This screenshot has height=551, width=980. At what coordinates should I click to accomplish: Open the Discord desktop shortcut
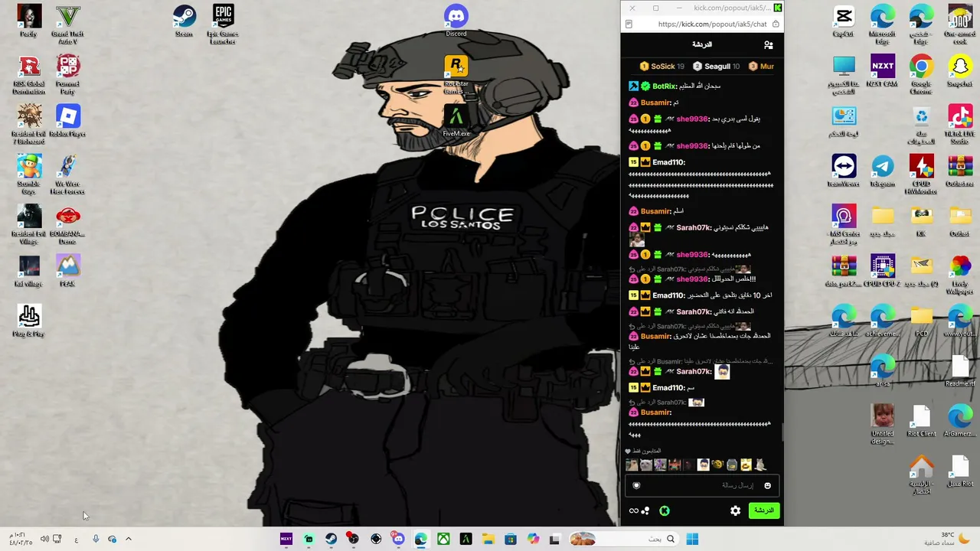(456, 21)
